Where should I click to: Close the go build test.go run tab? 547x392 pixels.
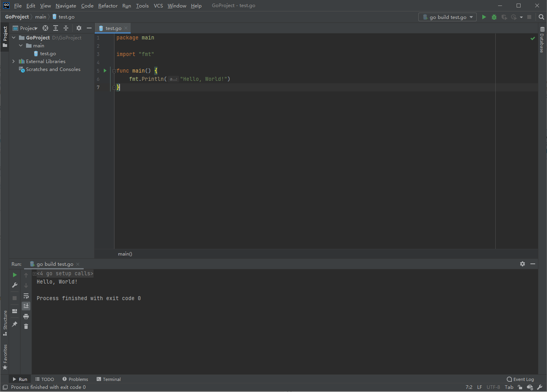point(78,264)
